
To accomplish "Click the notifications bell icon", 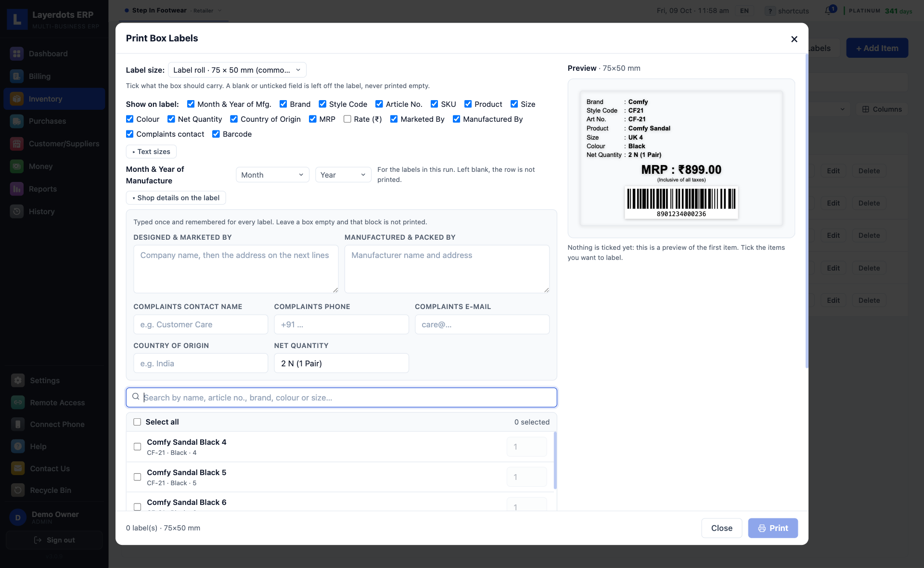I will pyautogui.click(x=829, y=11).
